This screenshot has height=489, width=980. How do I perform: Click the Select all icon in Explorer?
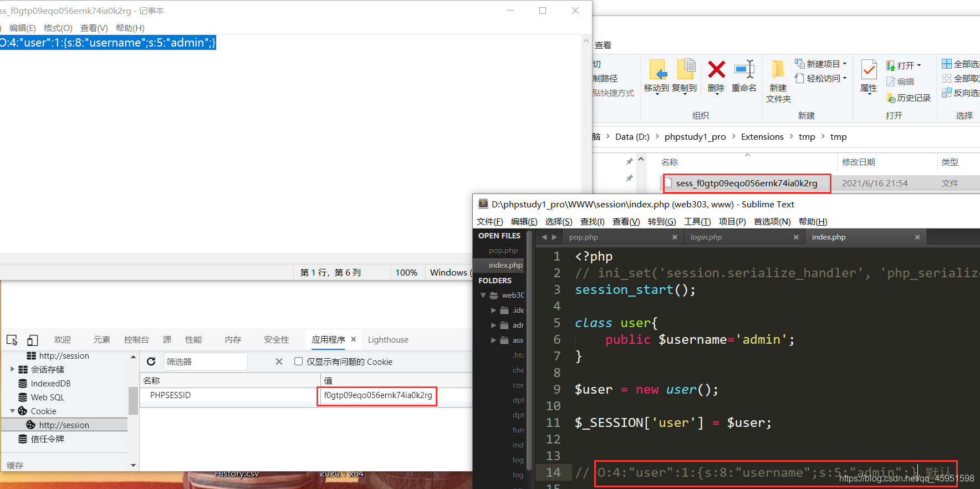(x=947, y=64)
